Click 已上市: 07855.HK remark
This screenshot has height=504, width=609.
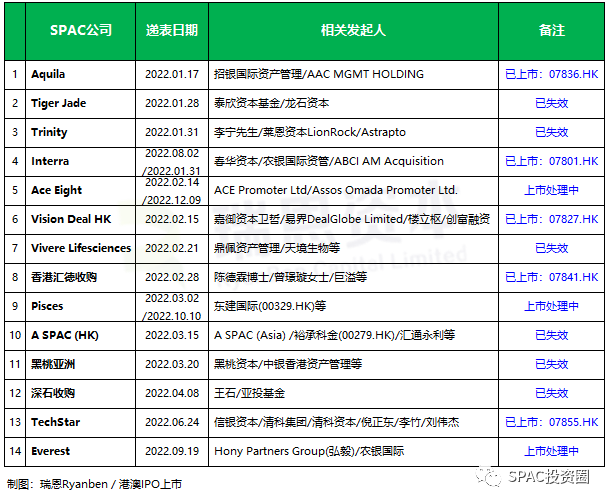(x=551, y=422)
